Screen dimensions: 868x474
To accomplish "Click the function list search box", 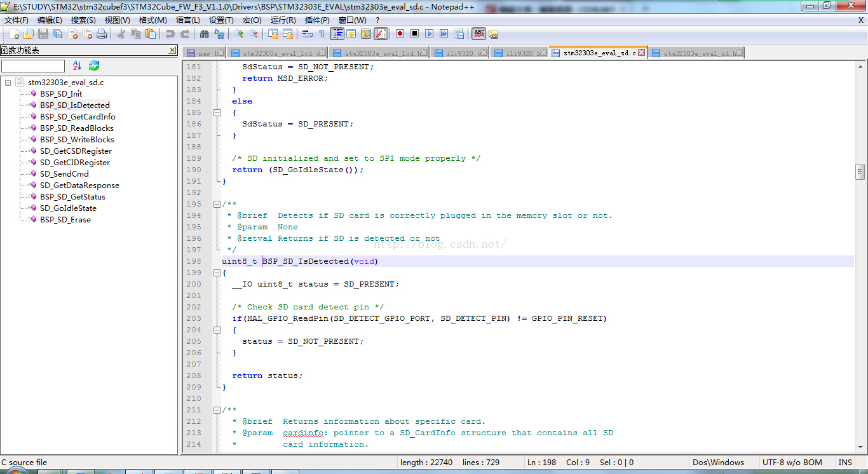I will click(x=33, y=66).
